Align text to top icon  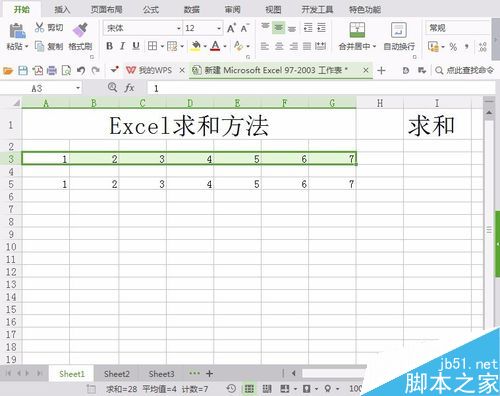(265, 27)
